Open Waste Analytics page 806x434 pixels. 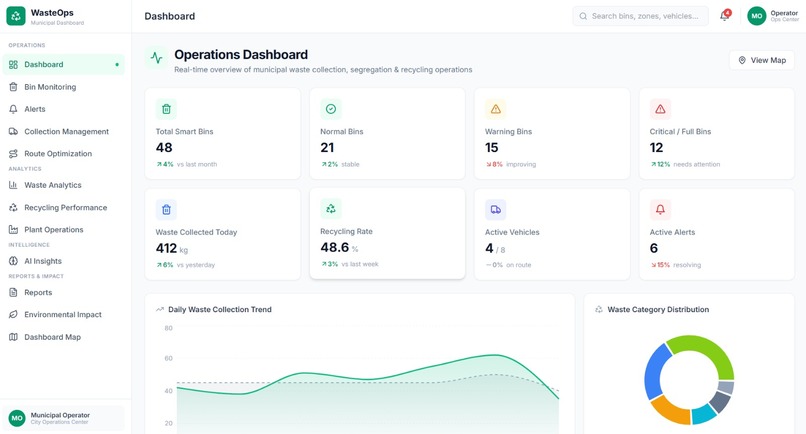click(63, 185)
